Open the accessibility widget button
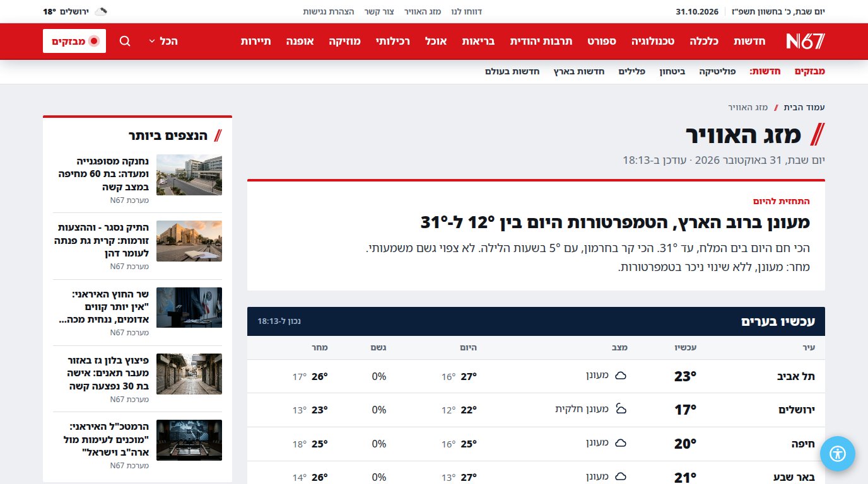 click(837, 454)
